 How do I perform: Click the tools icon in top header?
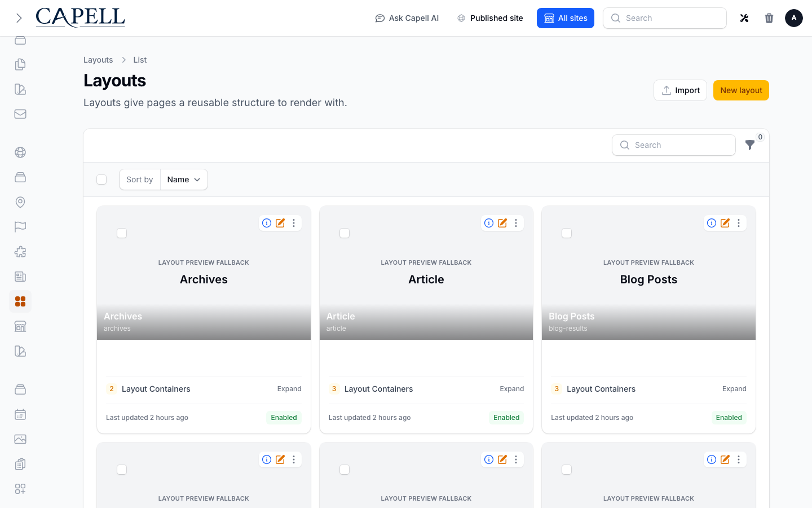coord(744,18)
